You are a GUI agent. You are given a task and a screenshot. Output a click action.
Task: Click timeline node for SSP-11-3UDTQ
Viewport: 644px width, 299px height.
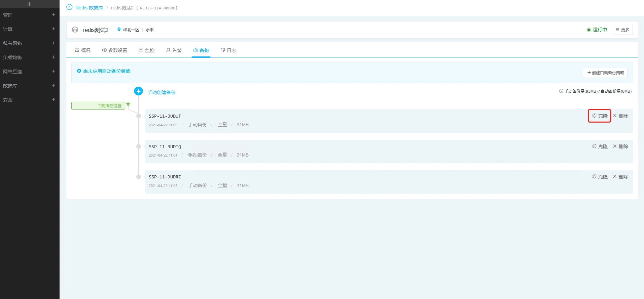[x=139, y=146]
